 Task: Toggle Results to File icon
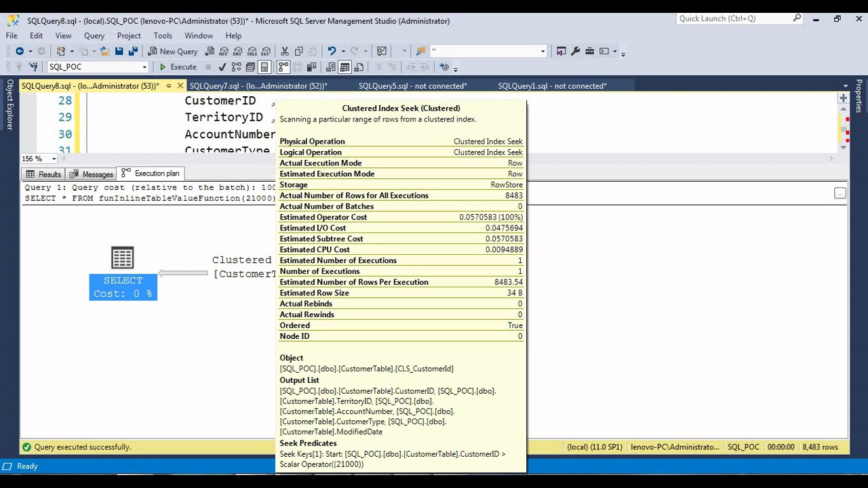[x=359, y=66]
